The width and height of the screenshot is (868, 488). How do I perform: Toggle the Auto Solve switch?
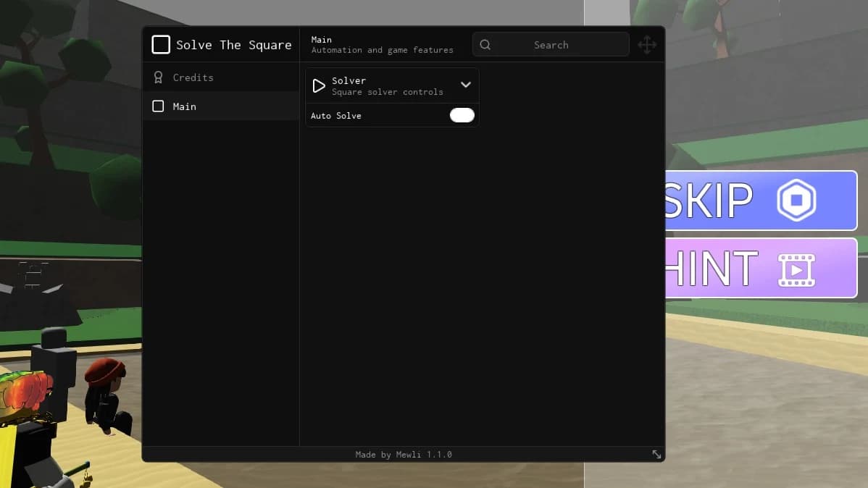point(462,115)
